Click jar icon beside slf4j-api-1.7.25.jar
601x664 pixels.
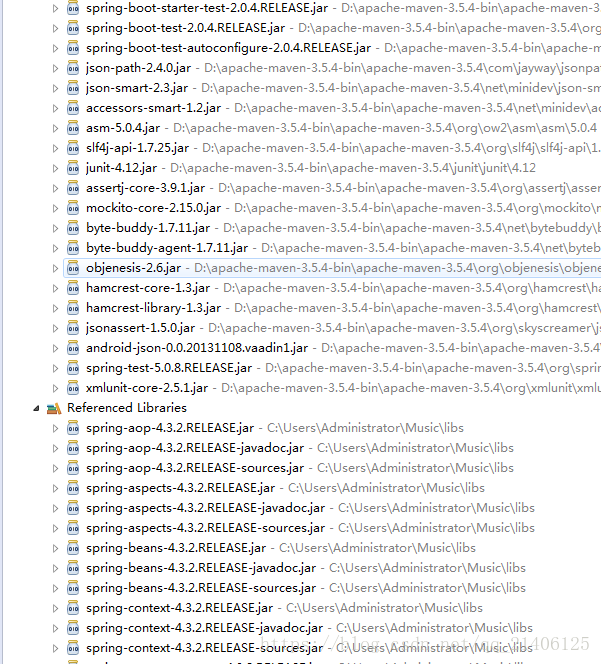(73, 148)
